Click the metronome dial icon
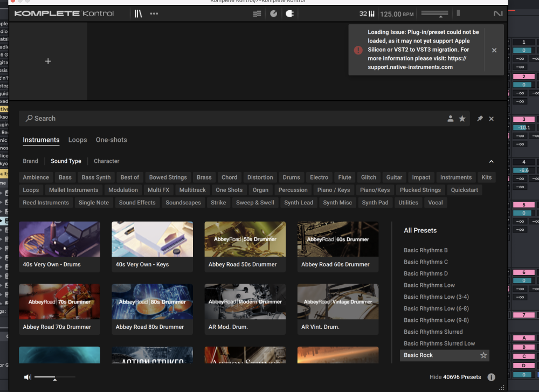 point(274,14)
